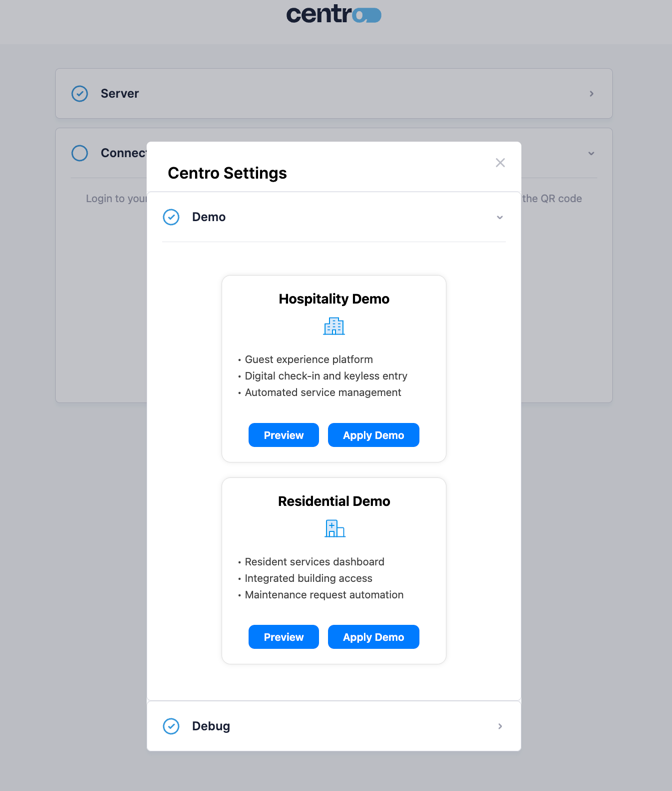The height and width of the screenshot is (791, 672).
Task: Click the Residential Demo card title
Action: tap(334, 501)
